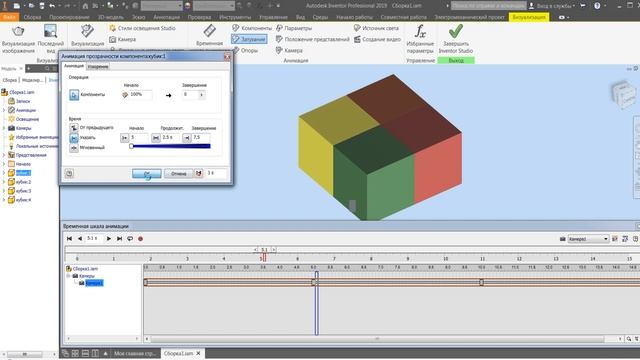Open the Последний вид last view tool
640x360 pixels.
coord(51,39)
